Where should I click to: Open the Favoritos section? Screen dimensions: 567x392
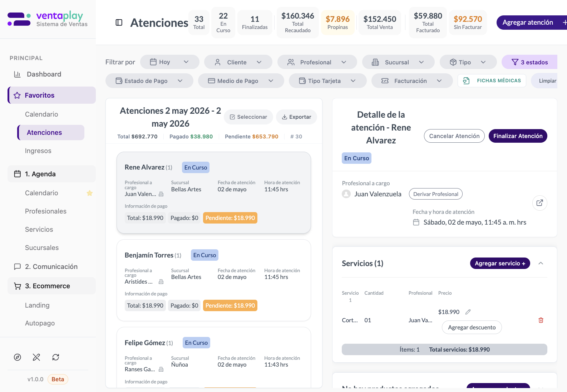pyautogui.click(x=52, y=95)
